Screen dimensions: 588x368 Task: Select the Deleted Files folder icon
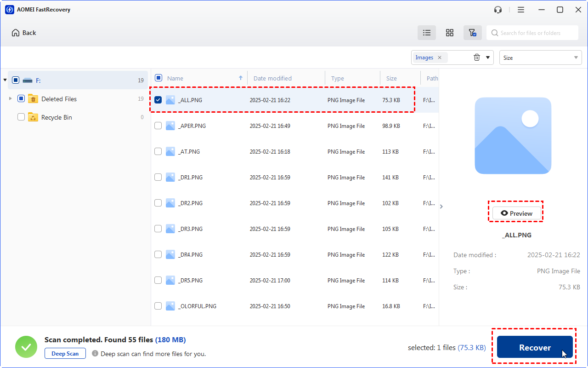pyautogui.click(x=33, y=98)
